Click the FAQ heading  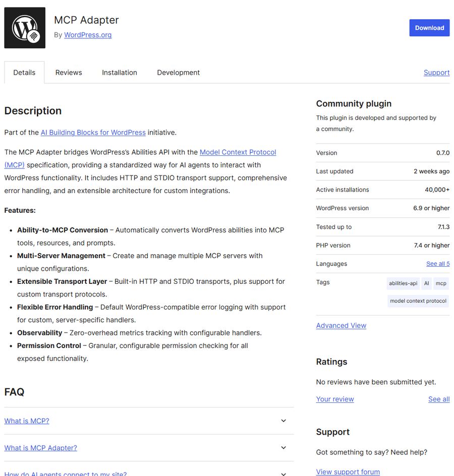tap(14, 392)
